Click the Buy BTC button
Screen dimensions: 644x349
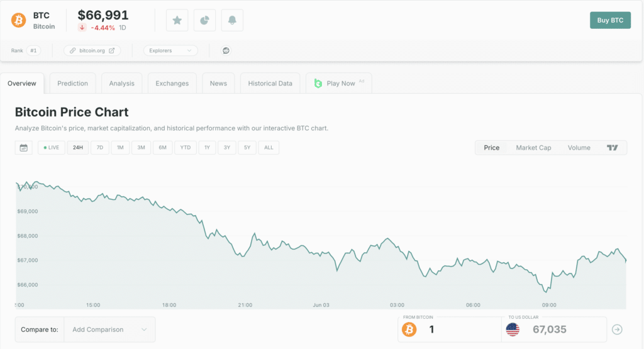point(610,20)
